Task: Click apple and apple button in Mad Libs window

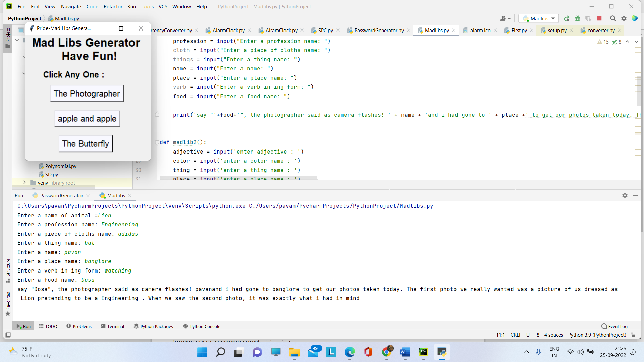Action: pos(87,119)
